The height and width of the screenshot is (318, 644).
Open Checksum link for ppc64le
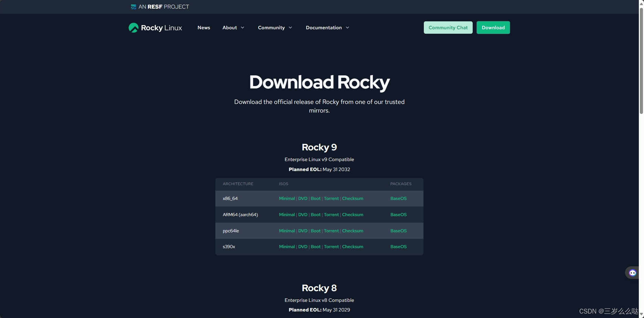pyautogui.click(x=353, y=231)
